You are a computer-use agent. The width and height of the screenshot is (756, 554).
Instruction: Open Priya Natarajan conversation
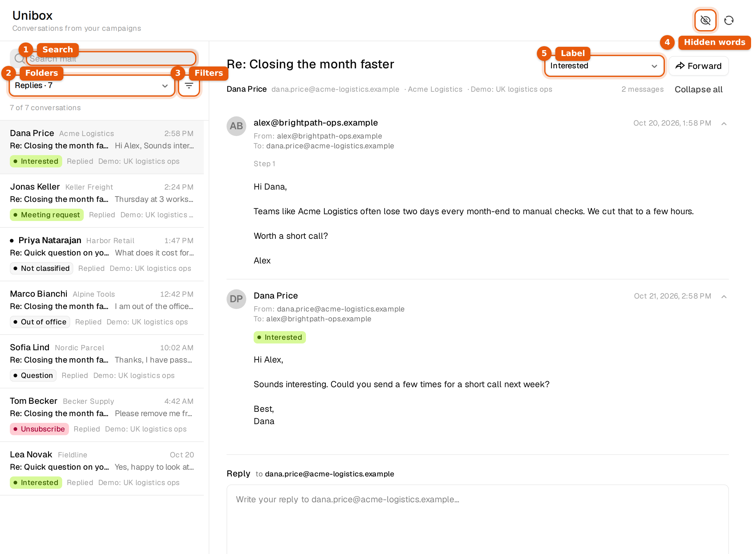pyautogui.click(x=102, y=255)
